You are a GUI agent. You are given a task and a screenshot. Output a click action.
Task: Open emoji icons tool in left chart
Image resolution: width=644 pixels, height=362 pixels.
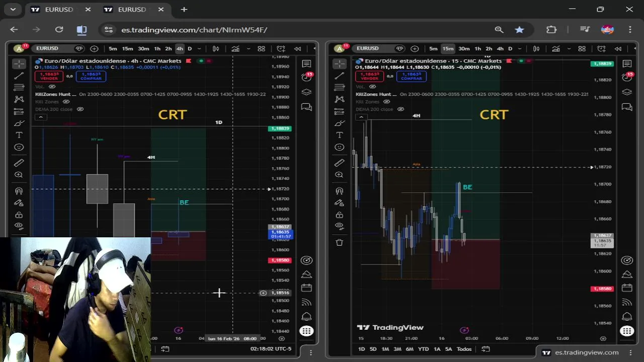click(19, 147)
